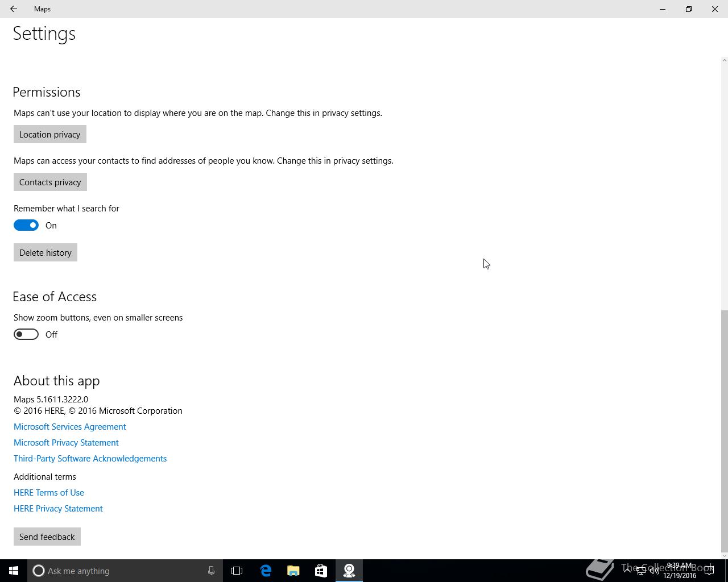Open Location privacy settings
The height and width of the screenshot is (582, 728).
50,134
